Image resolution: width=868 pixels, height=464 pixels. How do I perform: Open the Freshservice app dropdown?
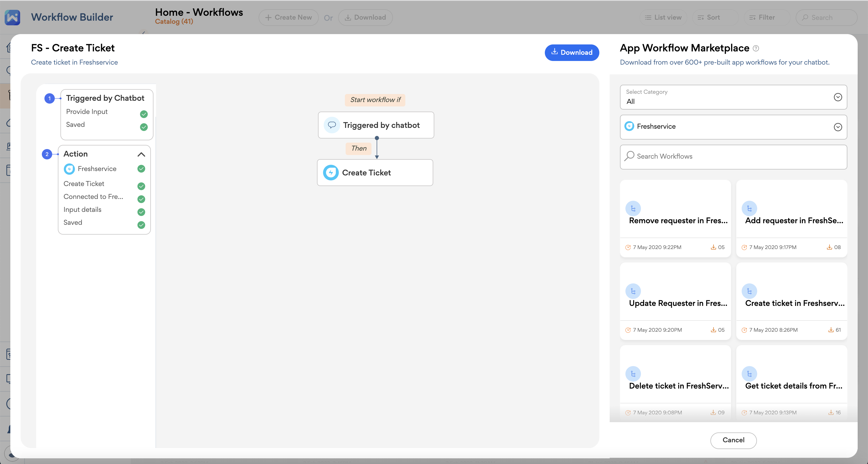(x=733, y=127)
